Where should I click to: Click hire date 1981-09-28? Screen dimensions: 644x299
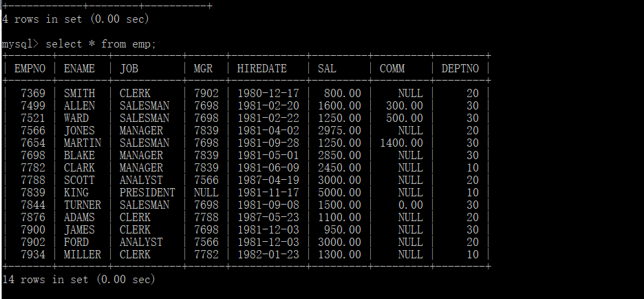[268, 143]
